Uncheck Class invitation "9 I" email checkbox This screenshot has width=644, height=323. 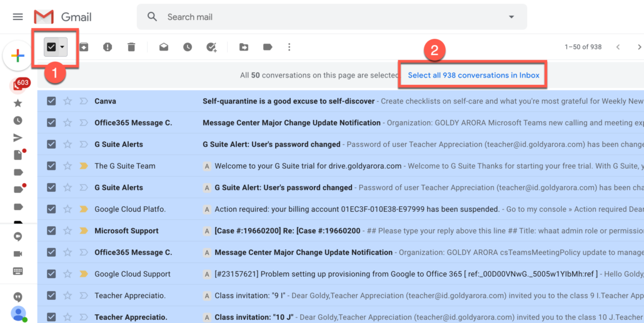pos(51,296)
